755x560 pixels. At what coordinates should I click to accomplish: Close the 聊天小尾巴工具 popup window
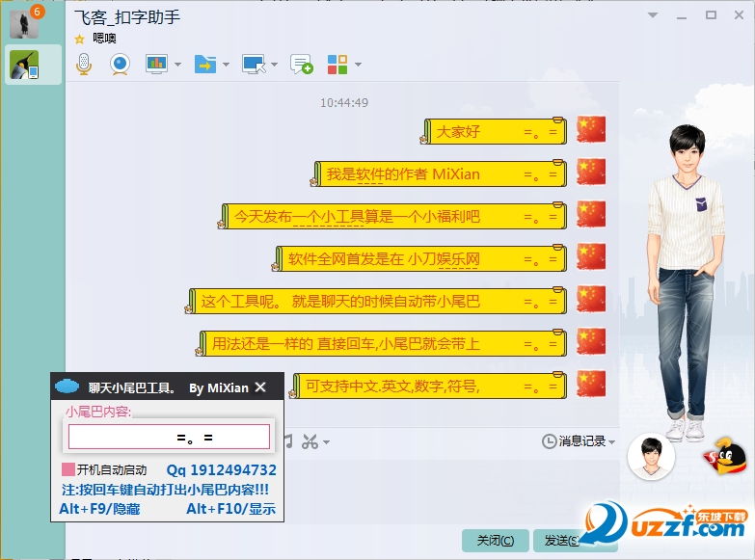(260, 387)
